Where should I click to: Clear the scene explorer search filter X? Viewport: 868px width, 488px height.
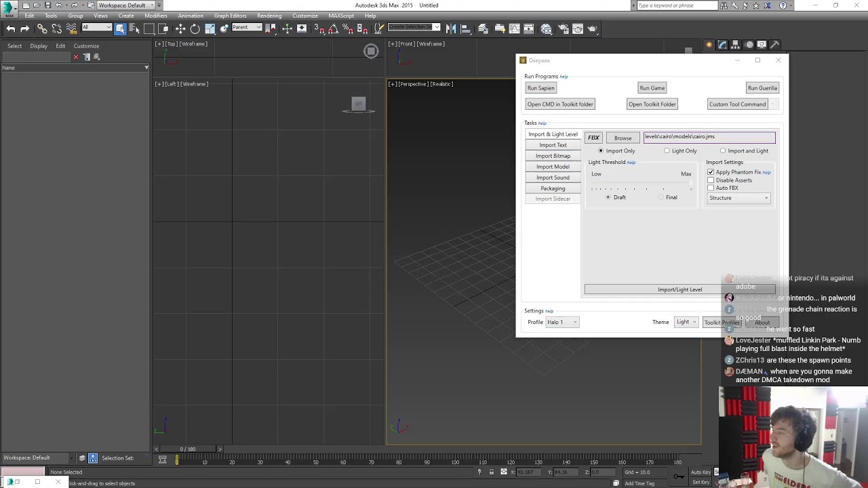(x=76, y=57)
